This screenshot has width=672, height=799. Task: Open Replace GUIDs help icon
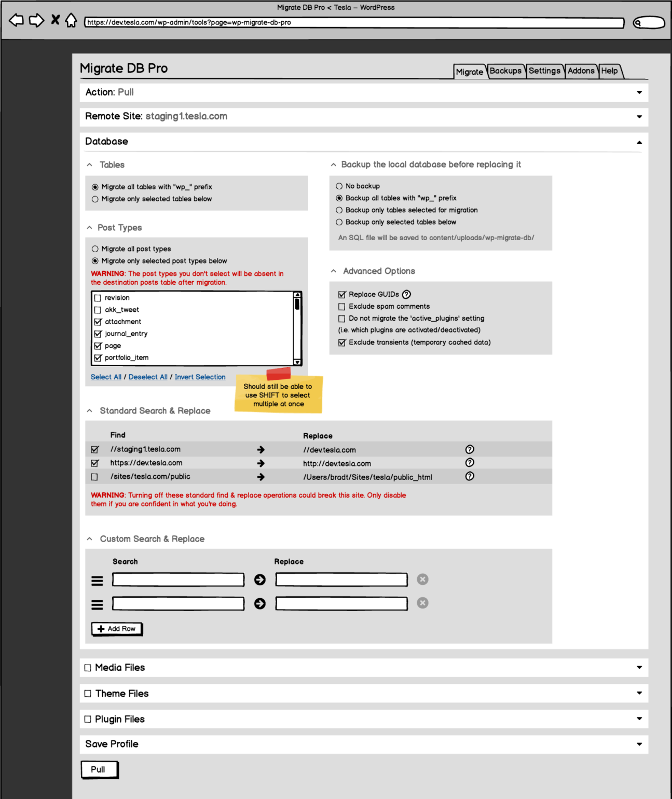(x=407, y=294)
